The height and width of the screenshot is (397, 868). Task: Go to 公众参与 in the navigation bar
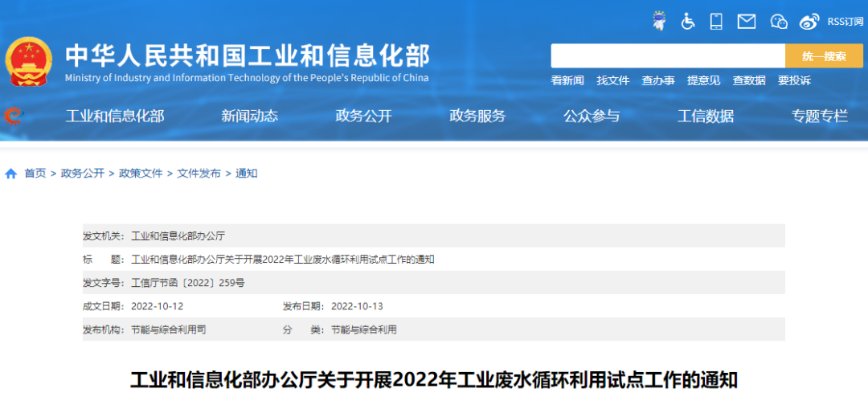tap(592, 116)
